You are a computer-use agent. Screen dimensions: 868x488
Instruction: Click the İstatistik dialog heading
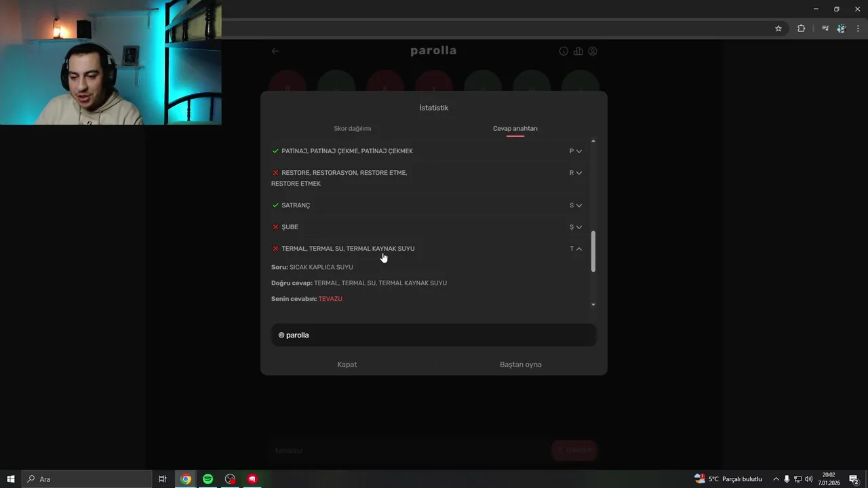pos(434,108)
